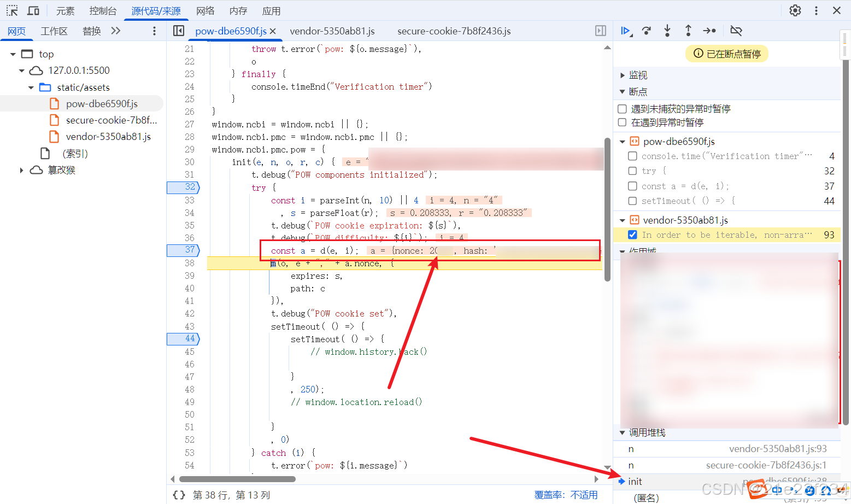Resume script execution
Image resolution: width=851 pixels, height=504 pixels.
tap(626, 31)
